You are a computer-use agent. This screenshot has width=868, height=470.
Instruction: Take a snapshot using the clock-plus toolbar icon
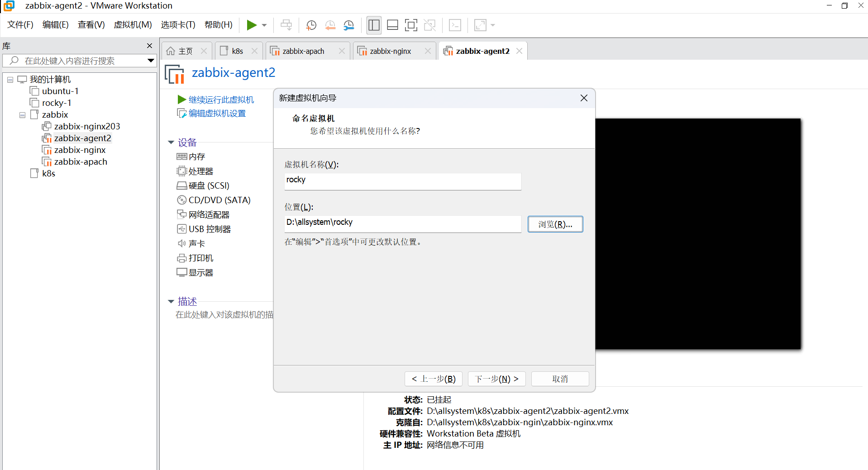[311, 25]
